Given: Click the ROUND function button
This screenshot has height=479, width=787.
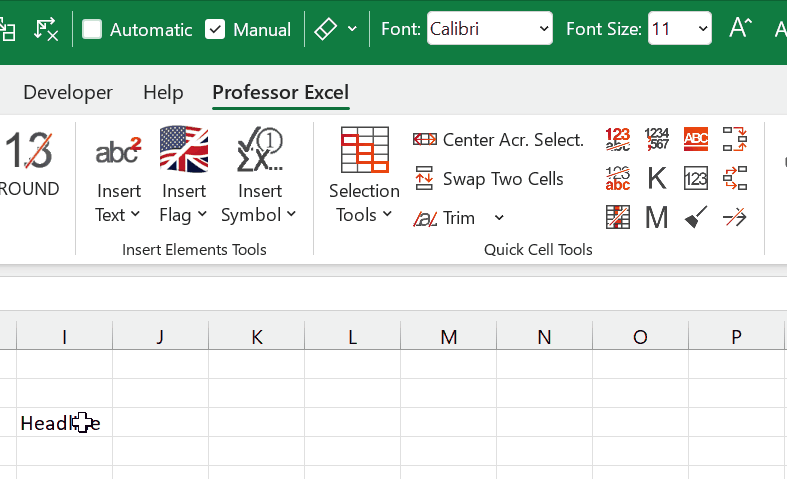Looking at the screenshot, I should pos(29,165).
